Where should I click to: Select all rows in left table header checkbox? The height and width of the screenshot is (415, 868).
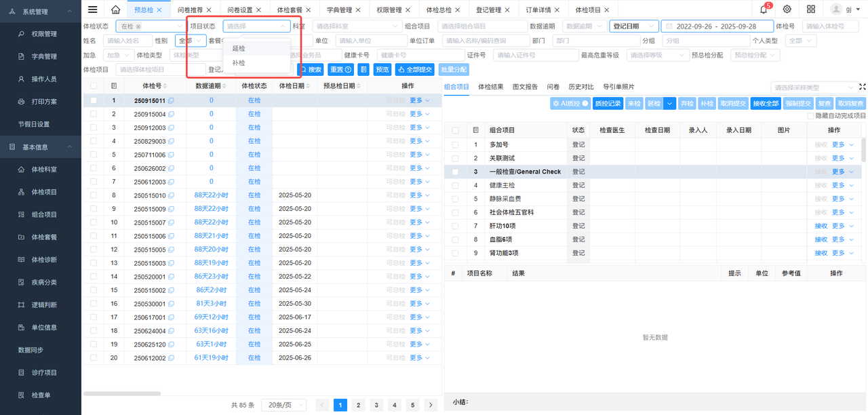click(94, 86)
